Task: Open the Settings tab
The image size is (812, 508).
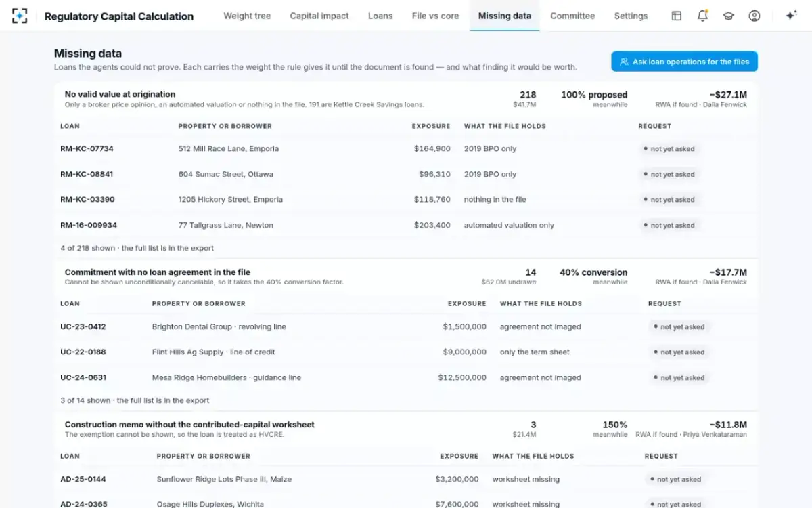Action: pos(631,16)
